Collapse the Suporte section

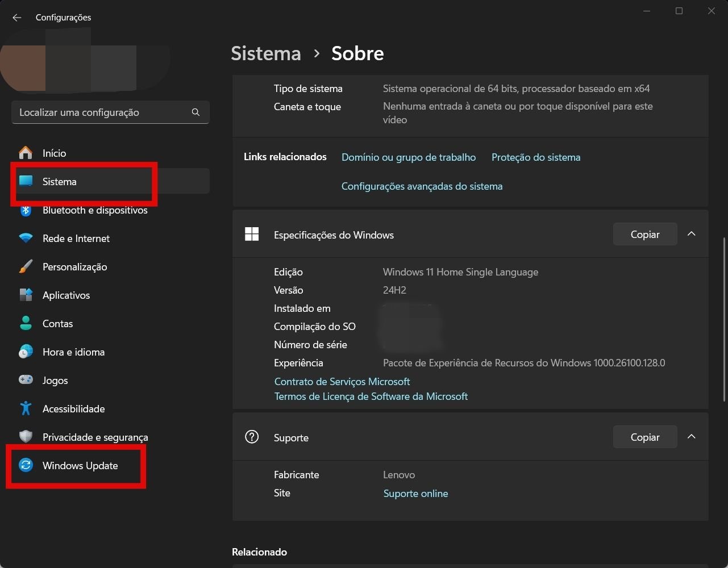coord(692,436)
